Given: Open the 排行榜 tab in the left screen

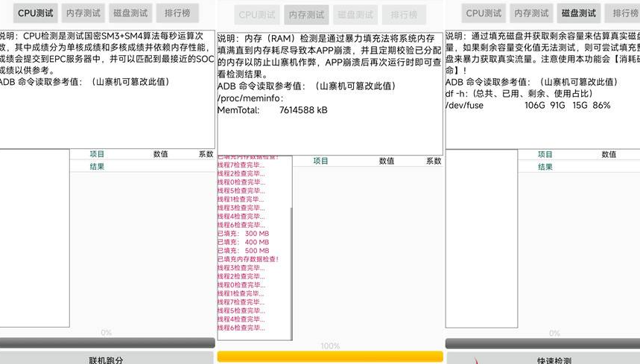Looking at the screenshot, I should click(177, 13).
